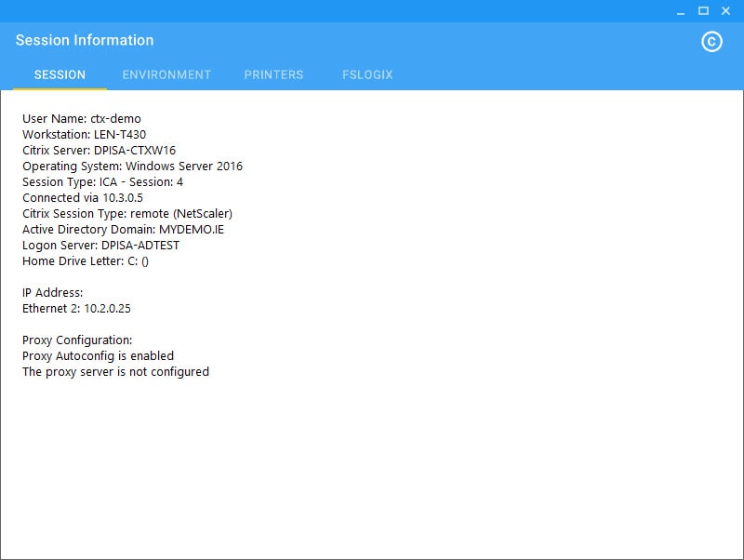Select 'Operating System: Windows Server 2016' line

tap(132, 167)
